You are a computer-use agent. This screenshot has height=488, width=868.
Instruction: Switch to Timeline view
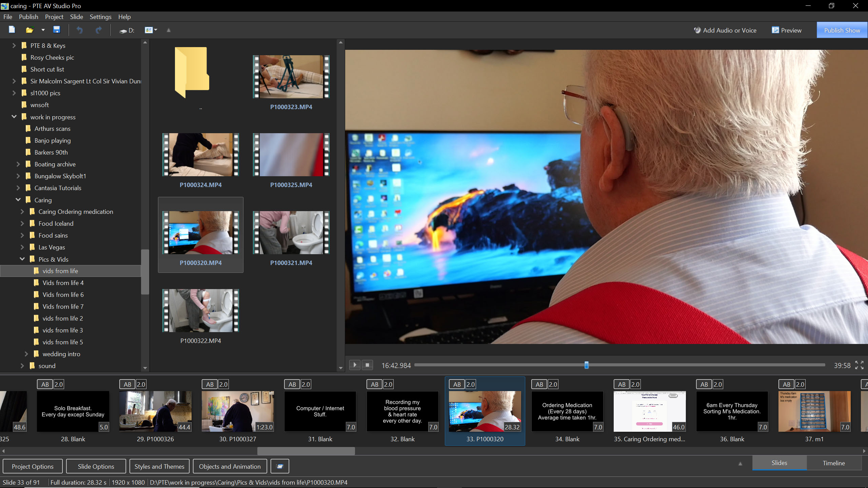833,463
